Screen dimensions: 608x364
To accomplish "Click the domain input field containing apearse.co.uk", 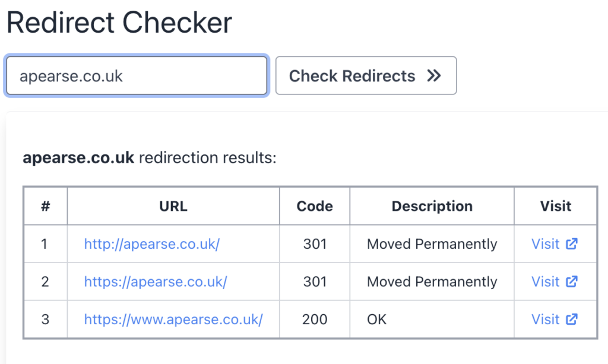I will [x=137, y=76].
